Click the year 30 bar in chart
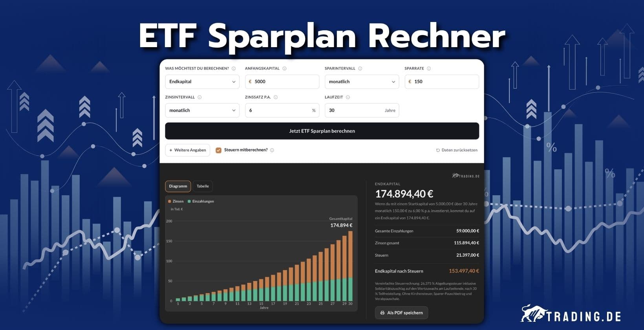644x330 pixels. tap(350, 266)
